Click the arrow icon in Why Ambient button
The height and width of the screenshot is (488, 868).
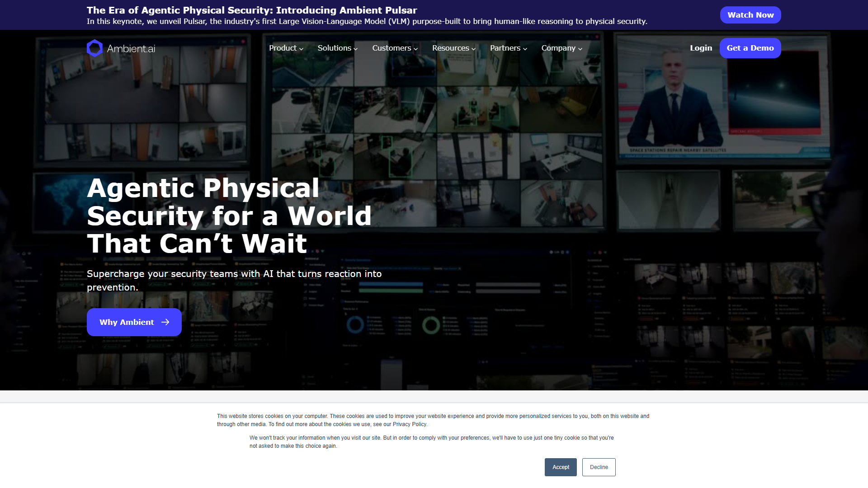[165, 322]
